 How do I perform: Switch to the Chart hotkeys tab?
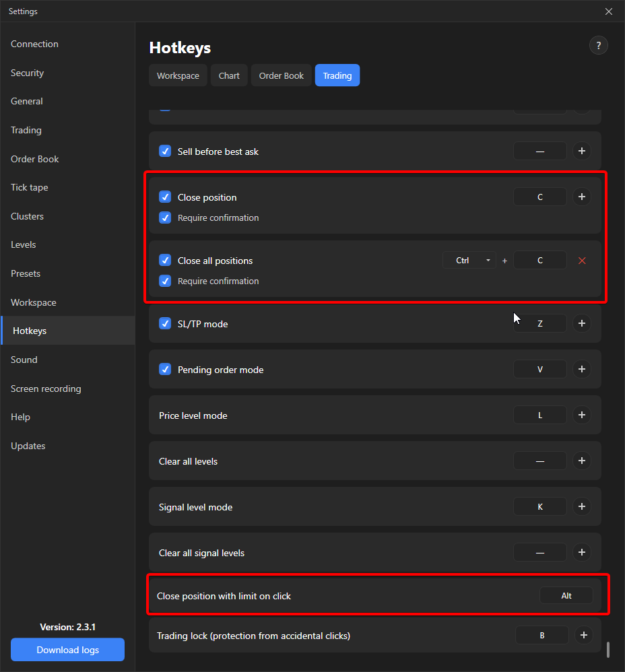click(x=229, y=75)
